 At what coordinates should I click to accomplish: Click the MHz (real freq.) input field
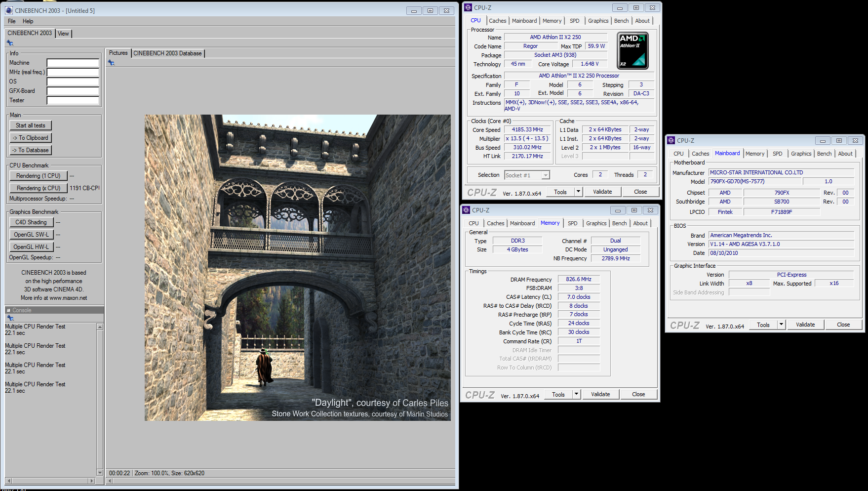tap(73, 72)
